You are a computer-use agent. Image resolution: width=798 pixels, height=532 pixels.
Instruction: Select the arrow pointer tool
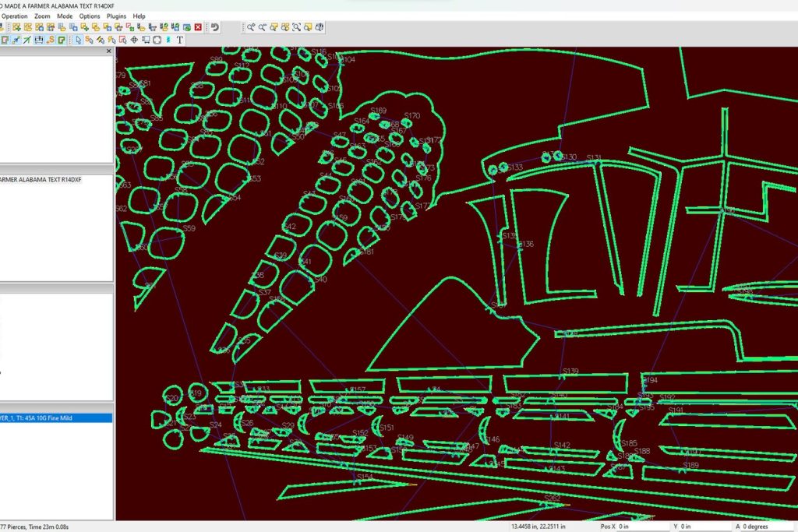[x=79, y=40]
